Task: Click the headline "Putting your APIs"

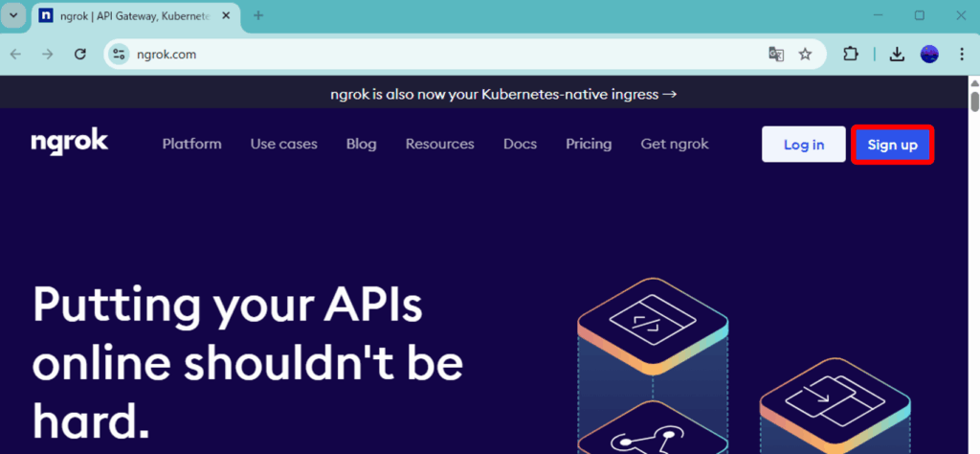Action: (x=227, y=305)
